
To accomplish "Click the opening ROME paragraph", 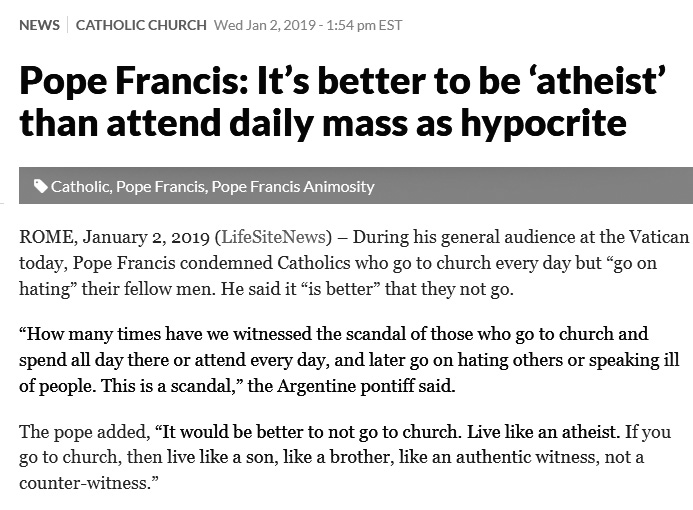I will (354, 263).
